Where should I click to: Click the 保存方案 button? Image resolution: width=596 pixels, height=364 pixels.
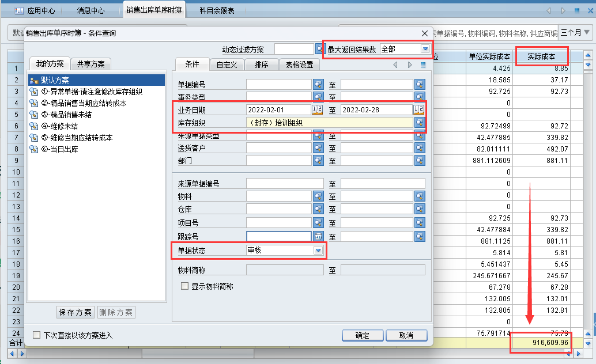(76, 313)
